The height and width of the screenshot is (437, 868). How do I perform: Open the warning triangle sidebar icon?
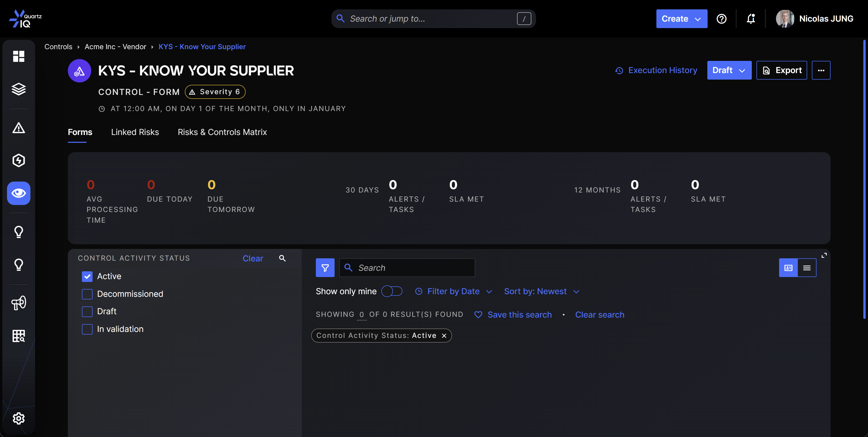[18, 128]
